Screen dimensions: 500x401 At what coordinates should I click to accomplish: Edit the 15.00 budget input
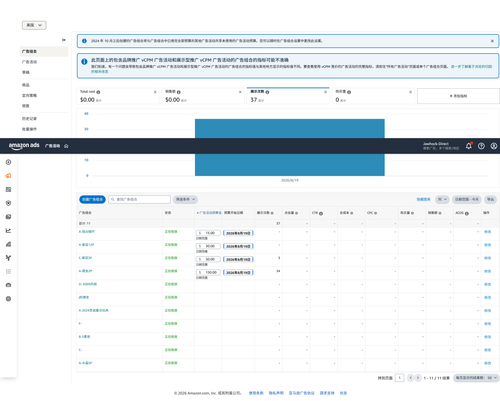pos(208,233)
